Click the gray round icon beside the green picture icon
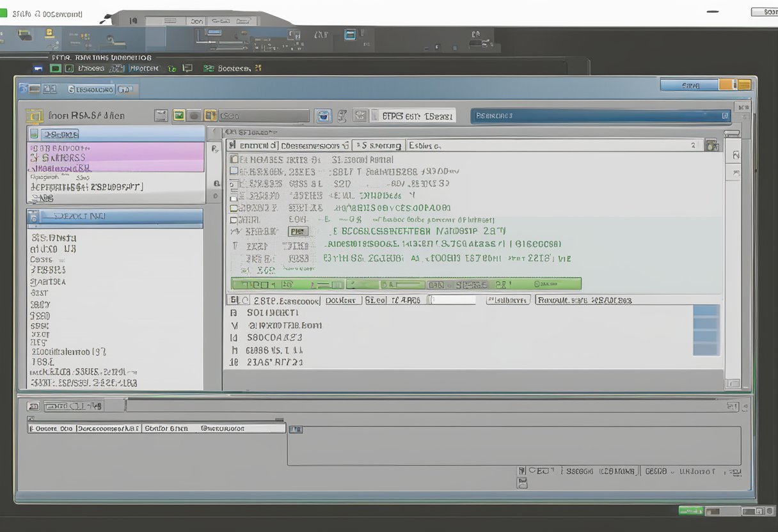The height and width of the screenshot is (532, 778). [x=194, y=116]
